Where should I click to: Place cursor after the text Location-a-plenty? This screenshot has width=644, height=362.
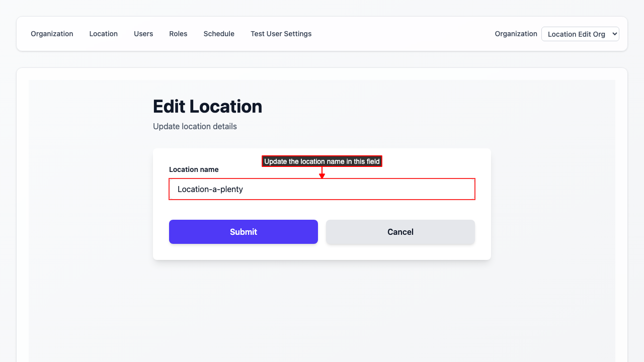pos(243,189)
